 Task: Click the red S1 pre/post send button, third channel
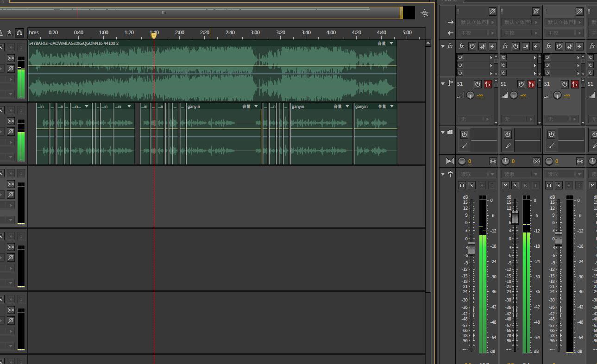pyautogui.click(x=575, y=84)
